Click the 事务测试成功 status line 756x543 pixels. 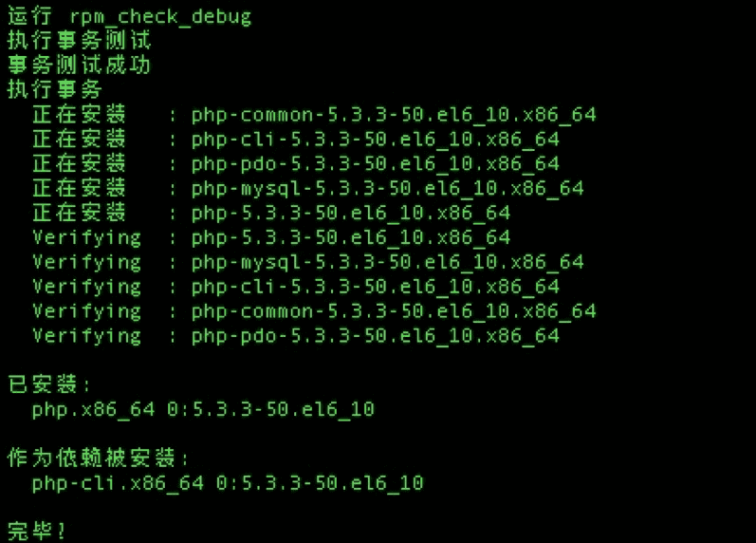point(79,66)
